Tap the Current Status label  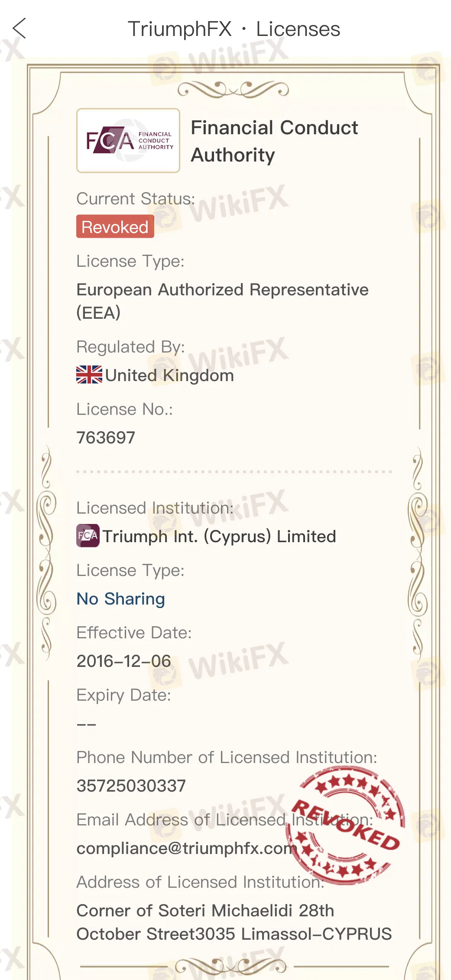[136, 199]
